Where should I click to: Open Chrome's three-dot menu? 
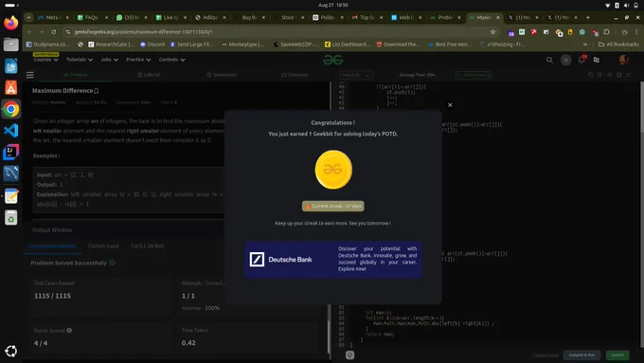(637, 31)
